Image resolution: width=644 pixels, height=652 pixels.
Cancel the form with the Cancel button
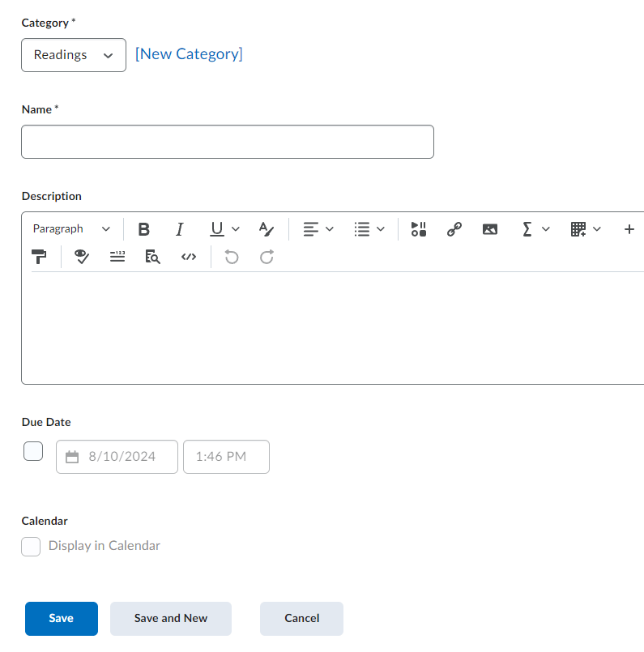(x=301, y=618)
